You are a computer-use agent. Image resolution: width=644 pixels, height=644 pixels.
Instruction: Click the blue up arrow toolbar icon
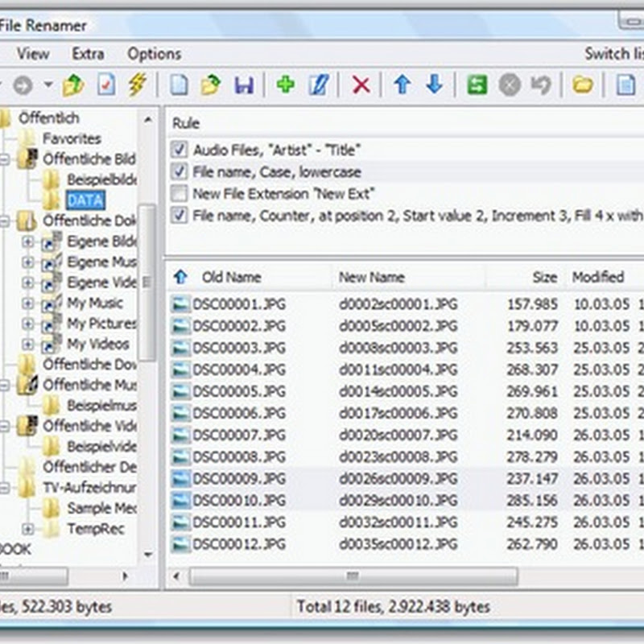coord(402,85)
